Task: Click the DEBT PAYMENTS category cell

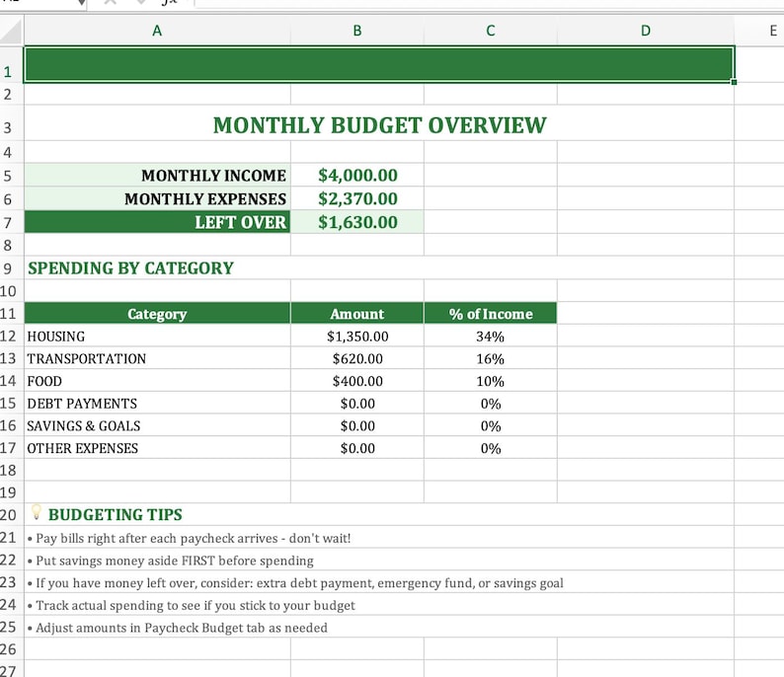Action: (157, 404)
